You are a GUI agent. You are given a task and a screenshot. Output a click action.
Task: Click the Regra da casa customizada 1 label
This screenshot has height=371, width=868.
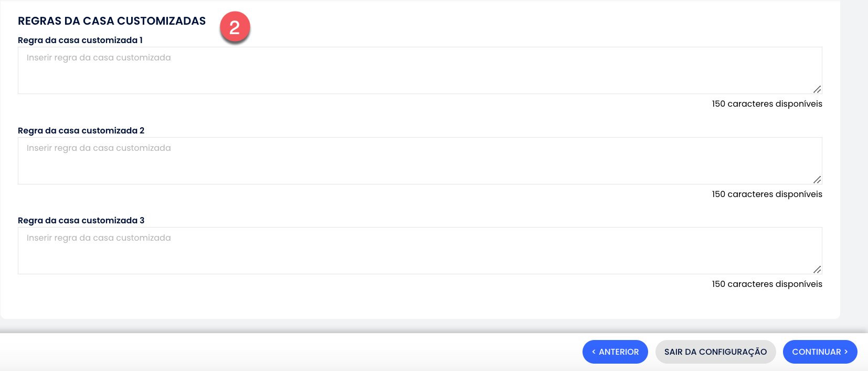(x=80, y=40)
